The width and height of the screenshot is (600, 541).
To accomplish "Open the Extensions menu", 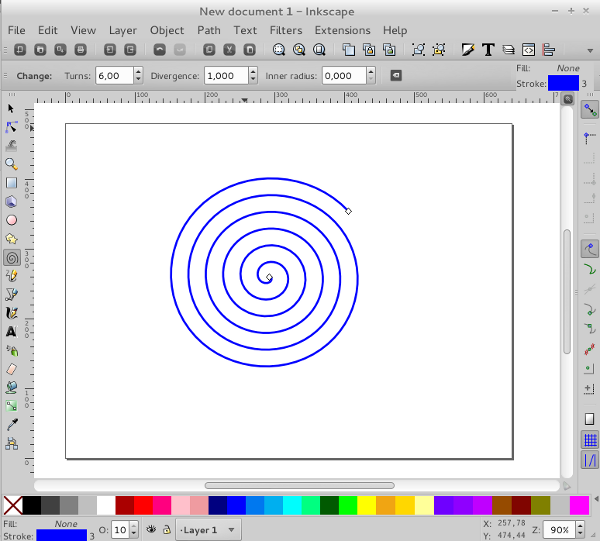I will click(x=342, y=30).
